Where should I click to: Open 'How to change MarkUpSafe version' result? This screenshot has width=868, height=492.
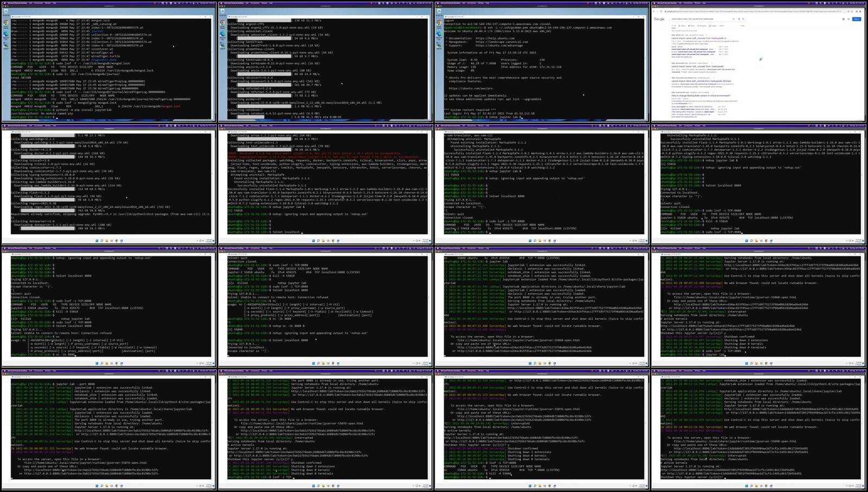pyautogui.click(x=701, y=96)
